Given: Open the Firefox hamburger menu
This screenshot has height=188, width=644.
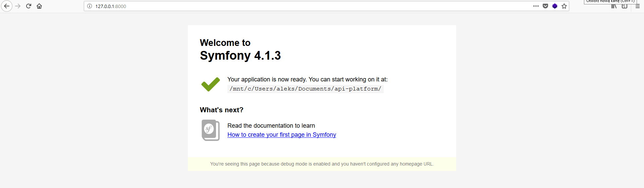Looking at the screenshot, I should [638, 6].
